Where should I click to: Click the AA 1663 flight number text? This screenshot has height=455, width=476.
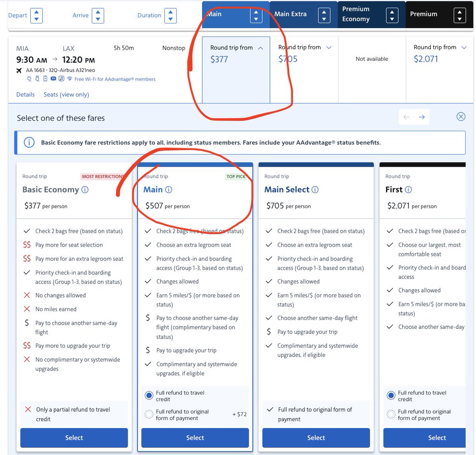tap(35, 70)
